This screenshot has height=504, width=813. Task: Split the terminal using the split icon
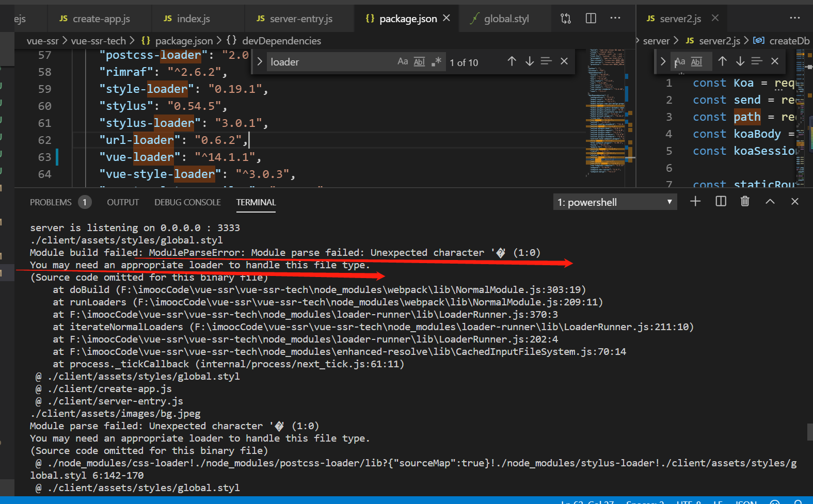(x=721, y=201)
